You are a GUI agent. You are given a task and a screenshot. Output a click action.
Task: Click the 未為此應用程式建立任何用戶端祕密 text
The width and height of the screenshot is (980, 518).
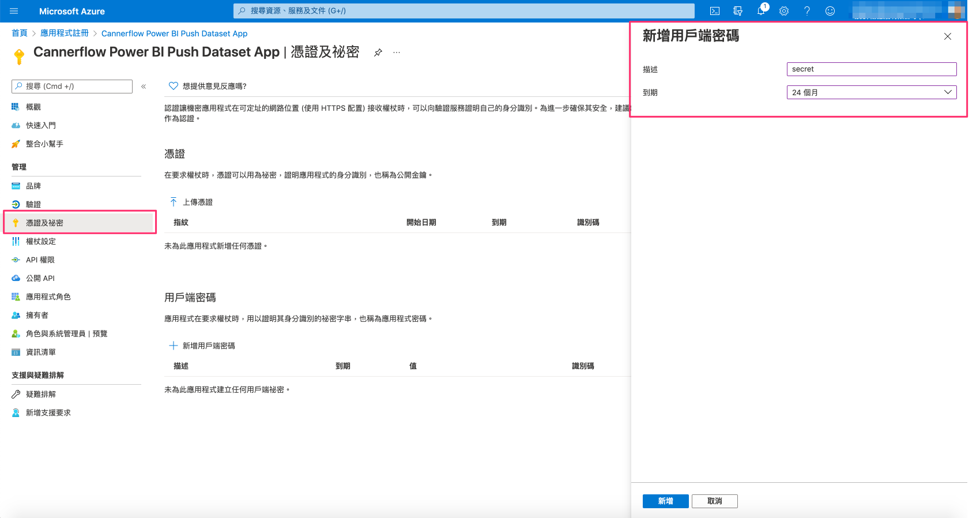point(227,389)
